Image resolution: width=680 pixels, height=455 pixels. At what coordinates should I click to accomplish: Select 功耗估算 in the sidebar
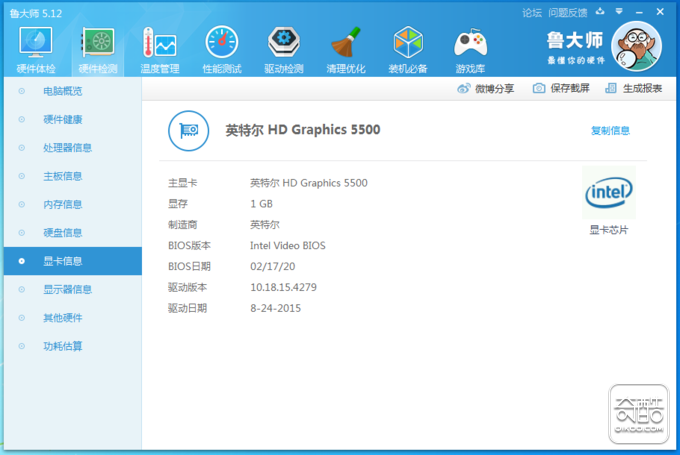click(73, 346)
